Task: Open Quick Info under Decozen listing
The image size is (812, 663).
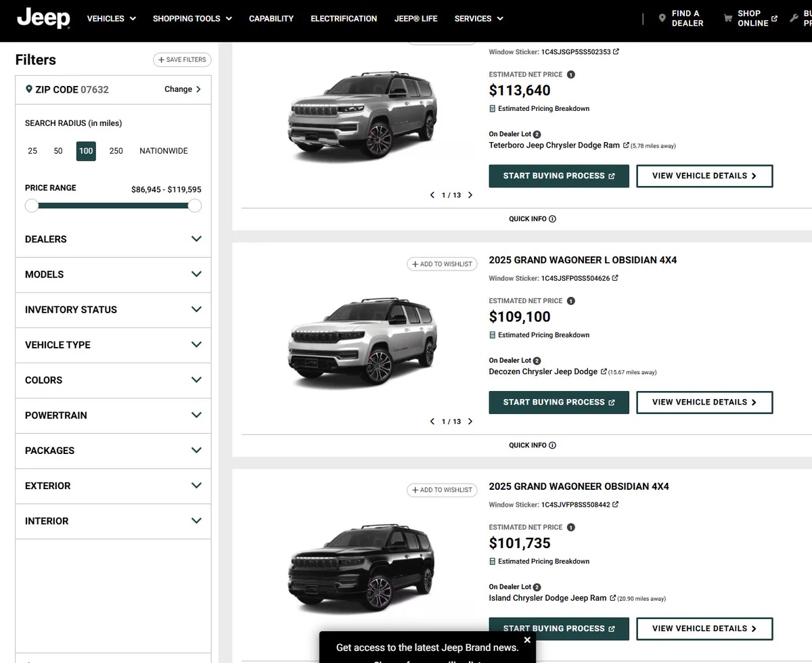Action: click(x=533, y=445)
